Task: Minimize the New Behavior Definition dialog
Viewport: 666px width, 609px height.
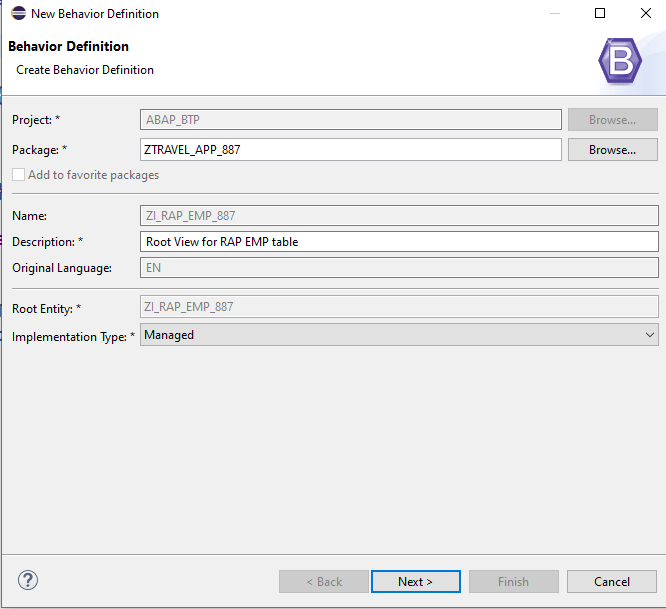Action: 554,14
